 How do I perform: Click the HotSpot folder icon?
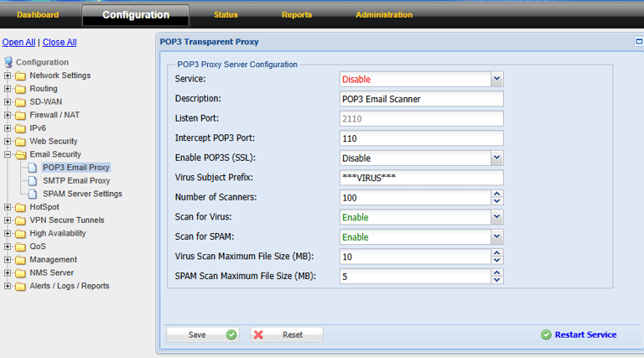[20, 207]
